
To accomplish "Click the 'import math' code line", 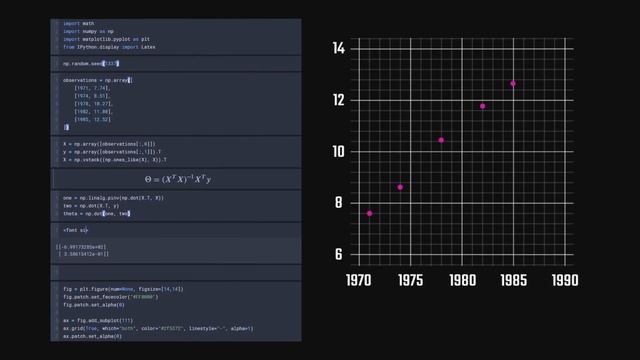I will 78,24.
